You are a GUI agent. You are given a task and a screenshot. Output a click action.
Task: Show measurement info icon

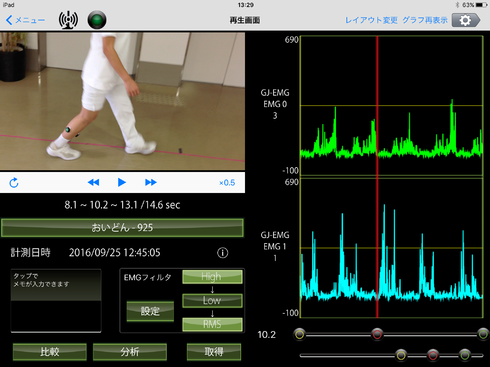(x=223, y=253)
